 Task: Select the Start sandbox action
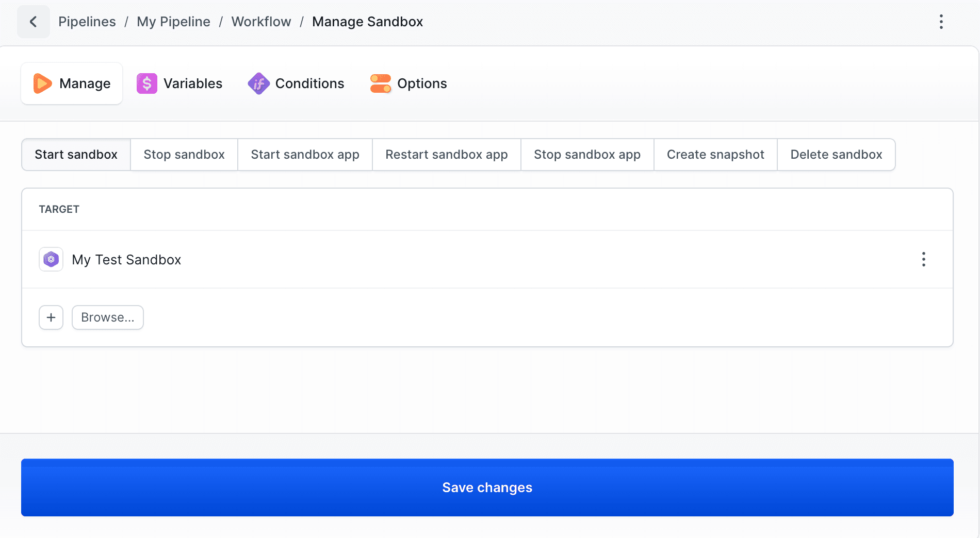[76, 155]
